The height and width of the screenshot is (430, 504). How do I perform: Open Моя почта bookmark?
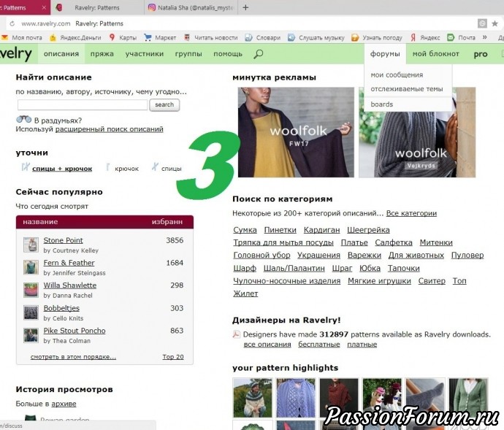[x=22, y=38]
